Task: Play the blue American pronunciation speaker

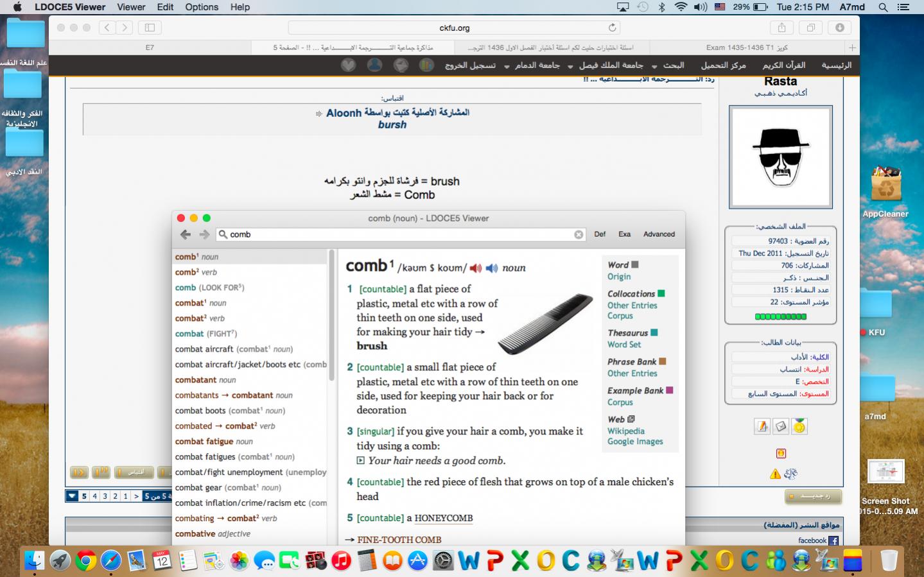Action: pos(492,268)
